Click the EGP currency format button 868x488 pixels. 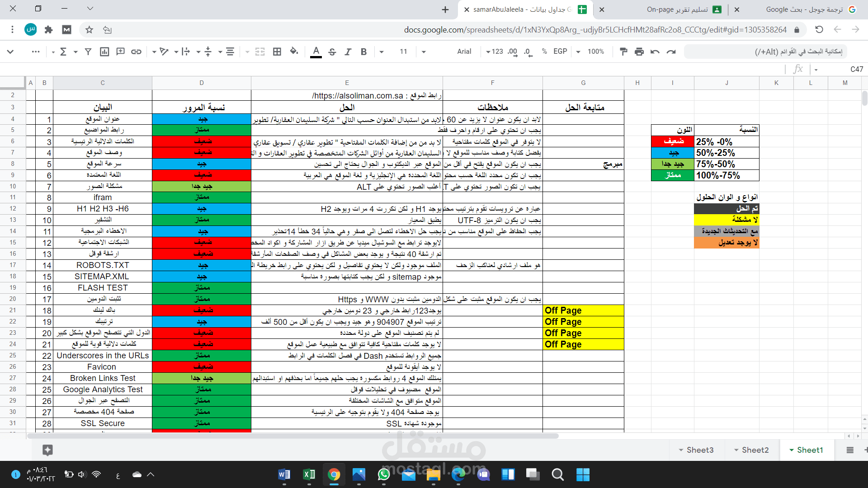tap(560, 52)
